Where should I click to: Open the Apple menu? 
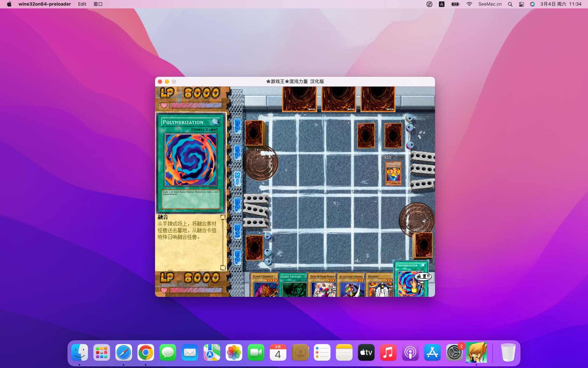pos(9,4)
